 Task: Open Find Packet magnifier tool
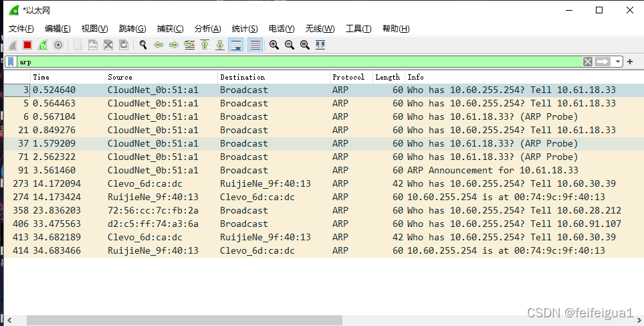pos(143,45)
